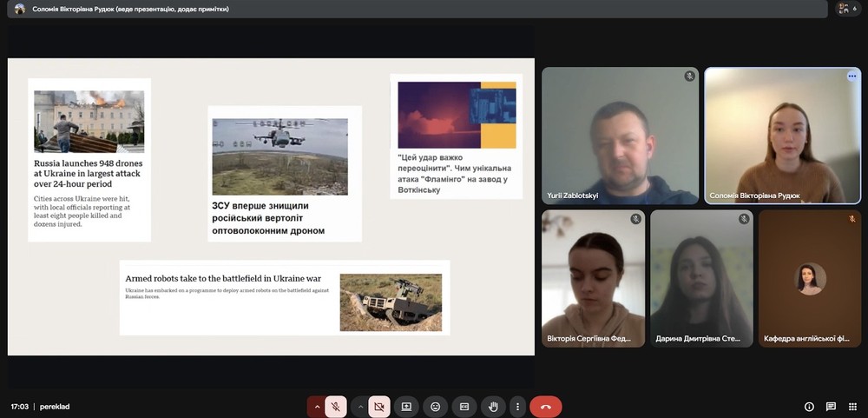Click the armed robots article on the slide

[x=285, y=297]
